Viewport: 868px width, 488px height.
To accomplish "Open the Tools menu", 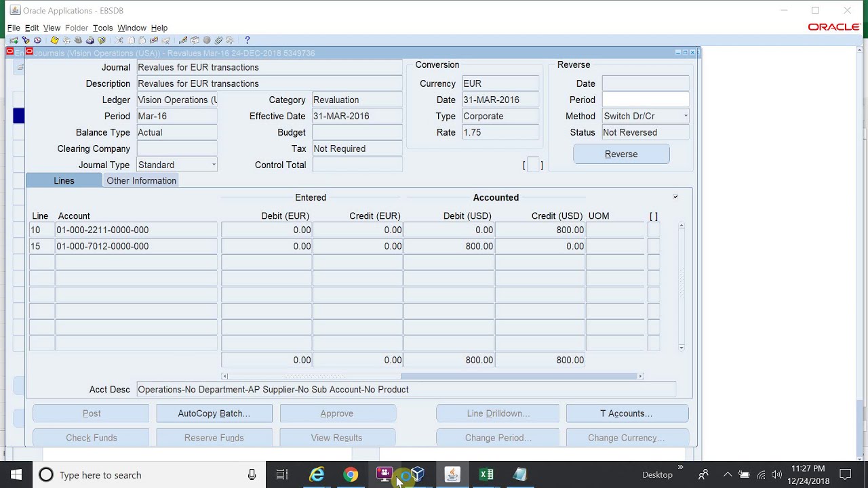I will pos(102,28).
